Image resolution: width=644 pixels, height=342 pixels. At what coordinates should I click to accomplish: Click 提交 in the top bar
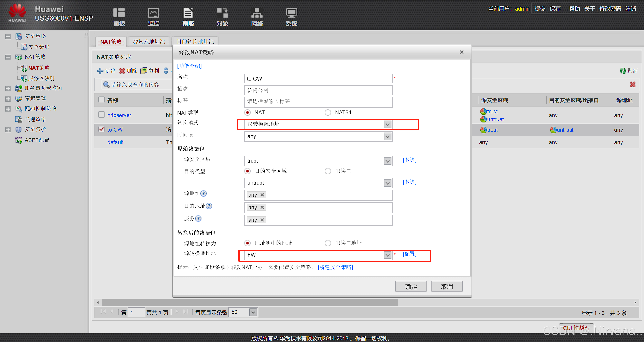pyautogui.click(x=540, y=9)
